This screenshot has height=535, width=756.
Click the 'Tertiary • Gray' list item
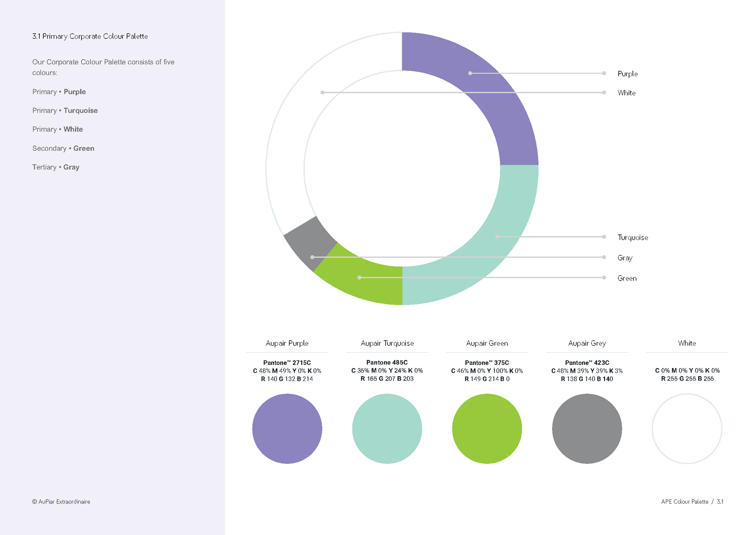tap(56, 167)
